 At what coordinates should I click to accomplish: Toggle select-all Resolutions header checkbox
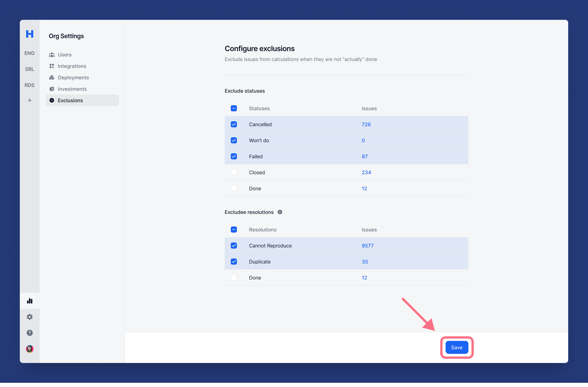click(x=234, y=230)
